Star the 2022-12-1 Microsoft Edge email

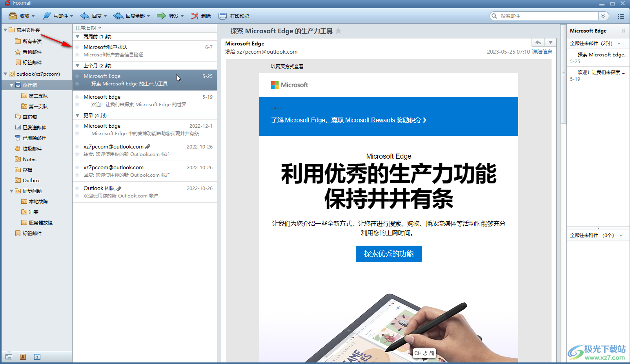click(77, 134)
